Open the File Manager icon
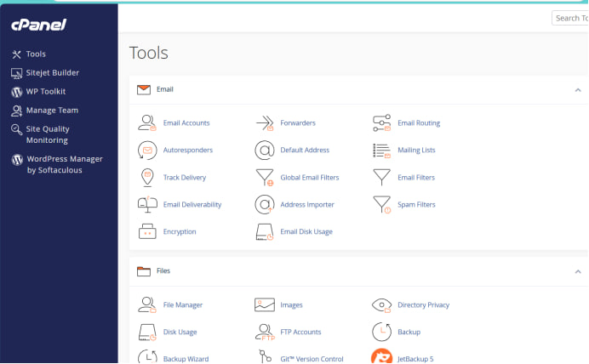The image size is (589, 364). [147, 304]
